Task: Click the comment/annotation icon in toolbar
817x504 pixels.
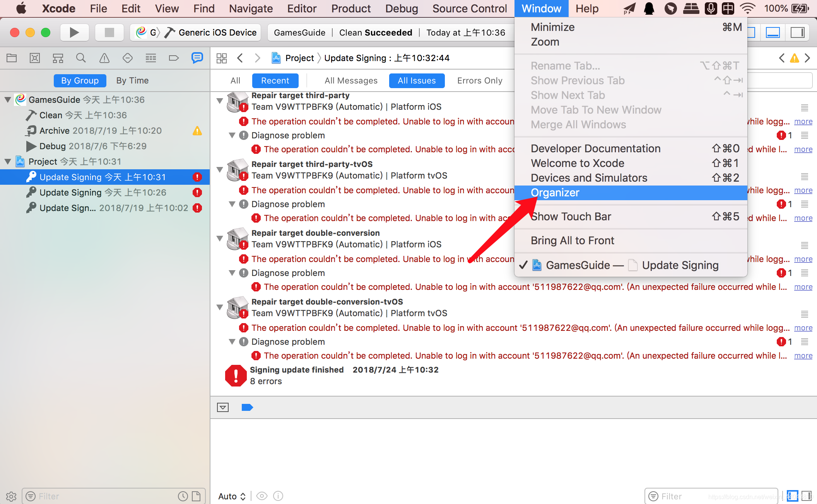Action: [x=197, y=58]
